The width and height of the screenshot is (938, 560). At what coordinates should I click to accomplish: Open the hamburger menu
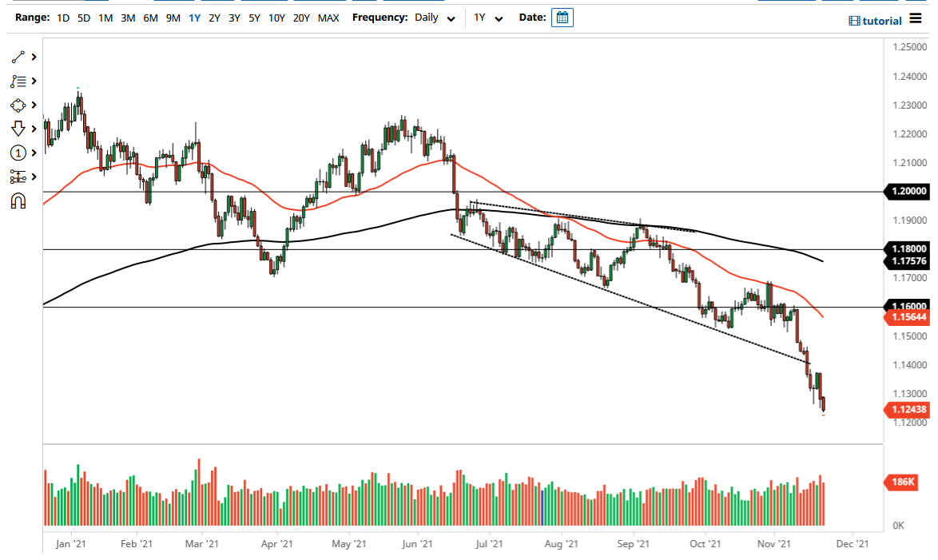(916, 18)
